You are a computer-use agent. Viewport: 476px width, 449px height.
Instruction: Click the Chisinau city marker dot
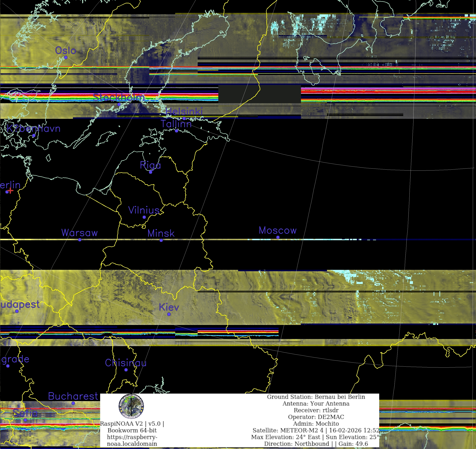[126, 370]
